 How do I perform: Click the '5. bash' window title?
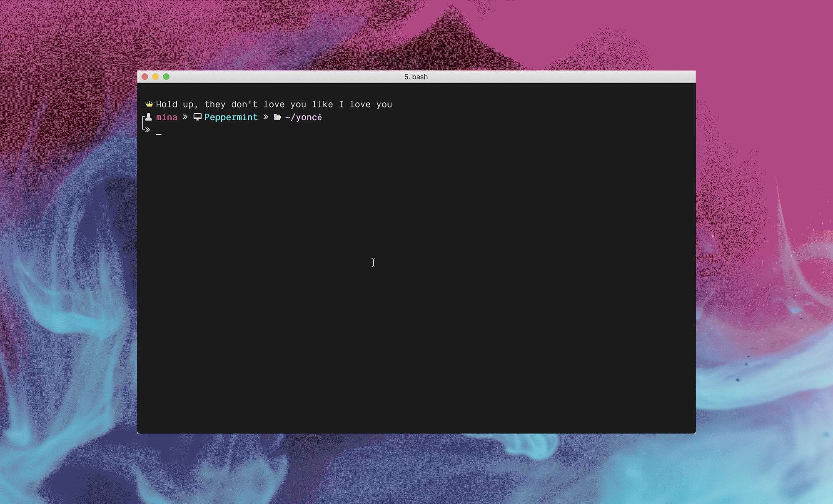(x=416, y=77)
